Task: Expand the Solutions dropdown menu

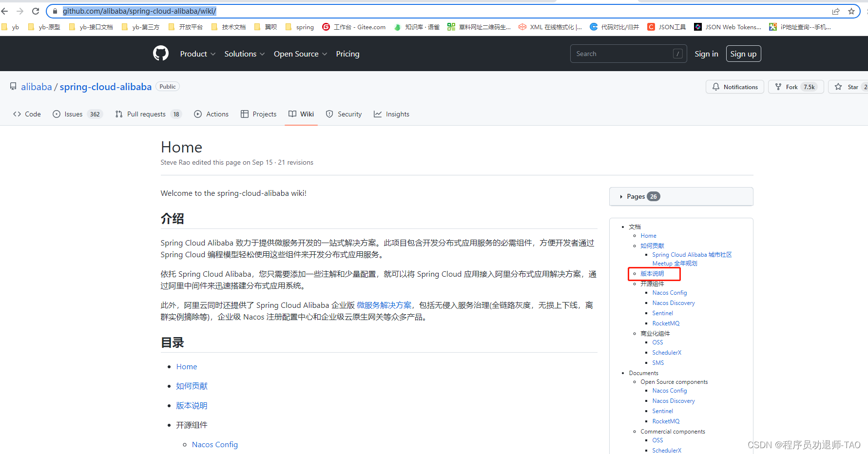Action: 244,54
